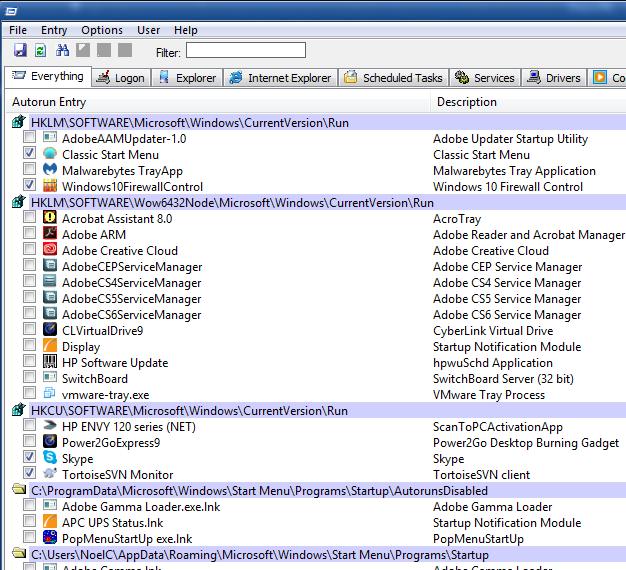Image resolution: width=626 pixels, height=570 pixels.
Task: Click the APC UPS Status.lnk icon
Action: click(50, 521)
